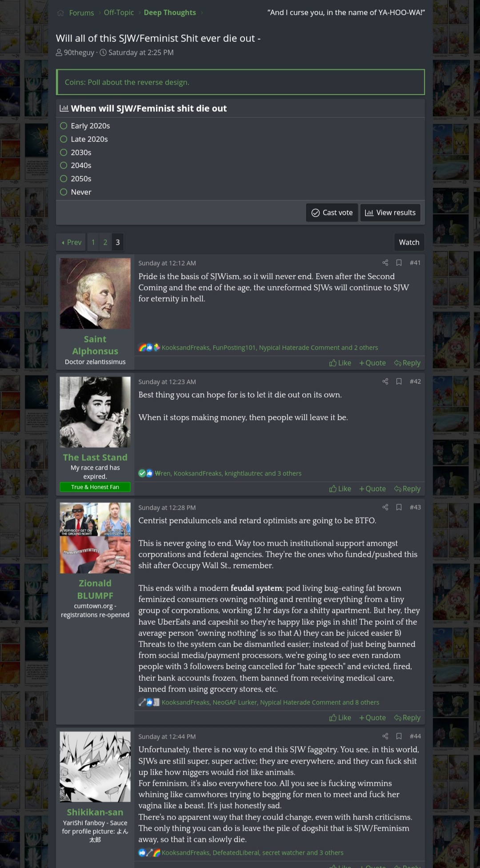Image resolution: width=480 pixels, height=868 pixels.
Task: Go to page 2 of the thread
Action: 105,242
